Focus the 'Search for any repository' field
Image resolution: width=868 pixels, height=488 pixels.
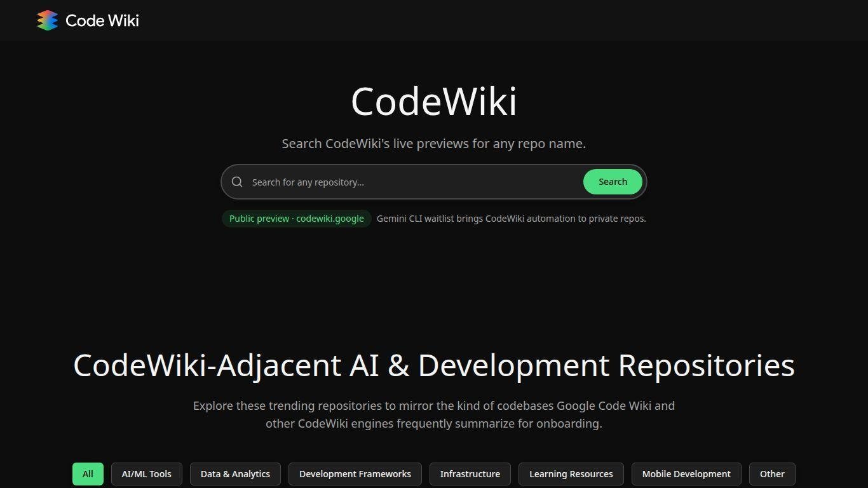[x=413, y=182]
